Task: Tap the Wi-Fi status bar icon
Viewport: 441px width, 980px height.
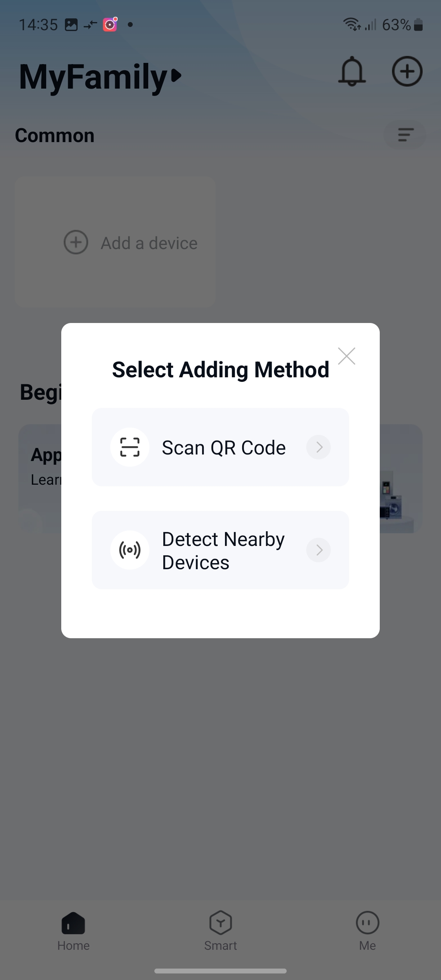Action: (351, 24)
